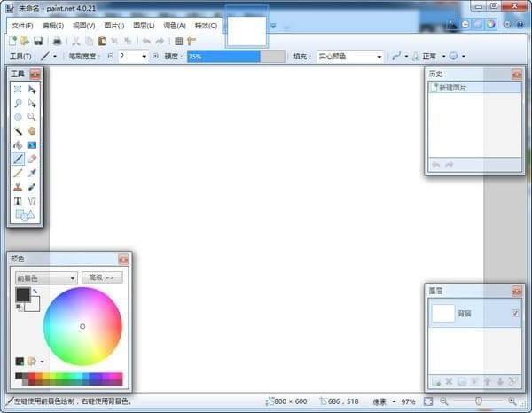Screen dimensions: 532x413
Task: Toggle visibility checkbox of 背景 layer
Action: click(x=515, y=313)
